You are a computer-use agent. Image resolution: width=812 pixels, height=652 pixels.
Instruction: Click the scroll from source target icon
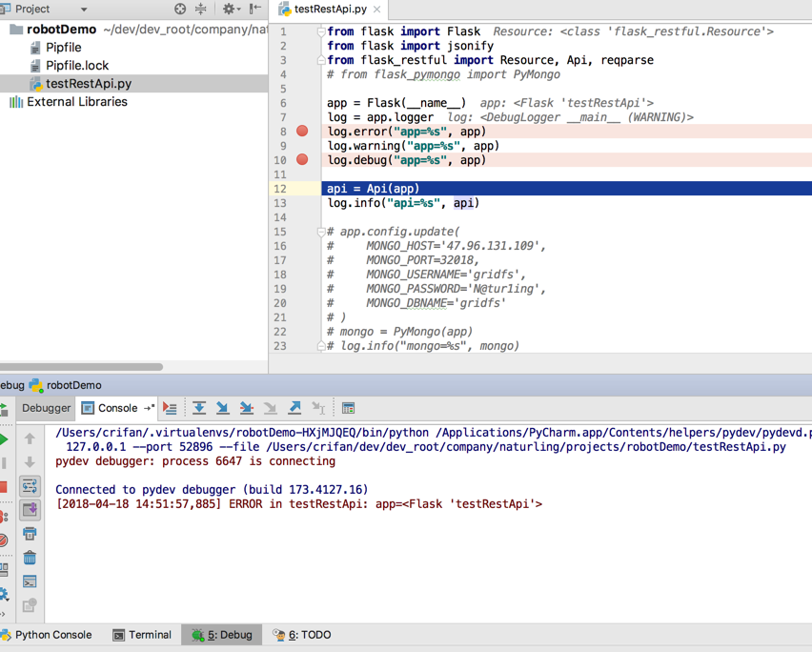point(180,9)
